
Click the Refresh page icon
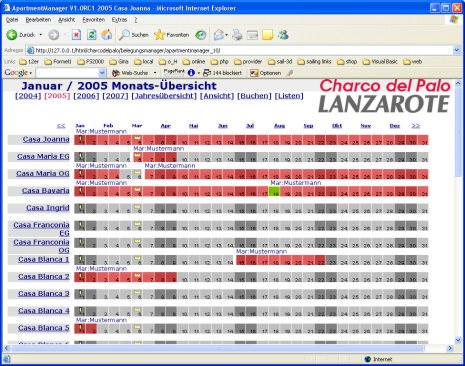[91, 35]
